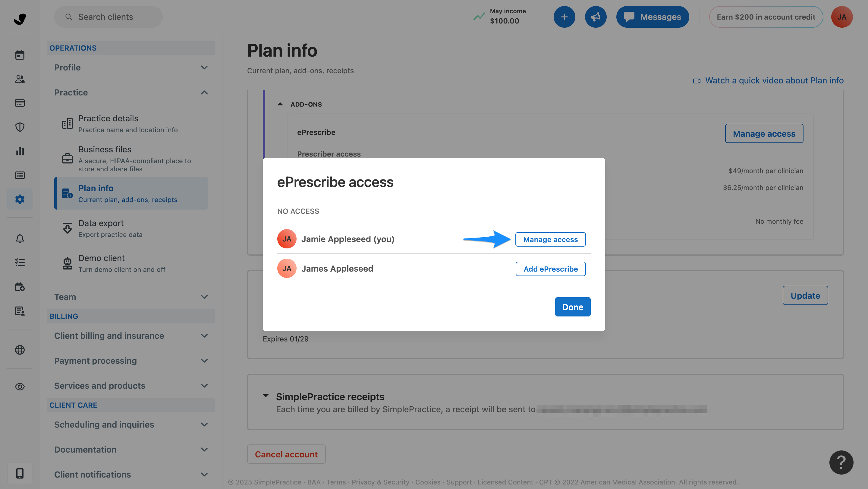Open the Settings gear icon in left rail
868x489 pixels.
(20, 199)
